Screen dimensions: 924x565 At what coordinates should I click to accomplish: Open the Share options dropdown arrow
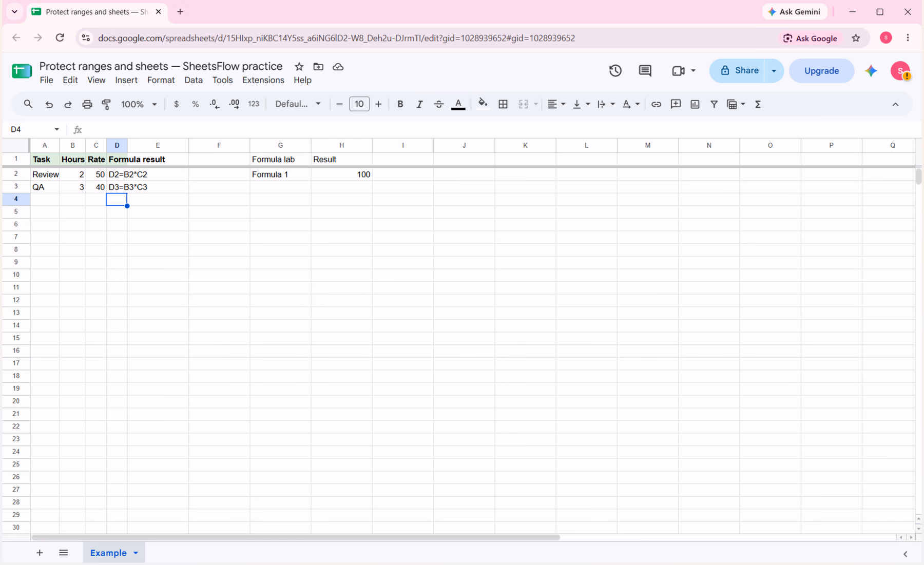pos(774,71)
